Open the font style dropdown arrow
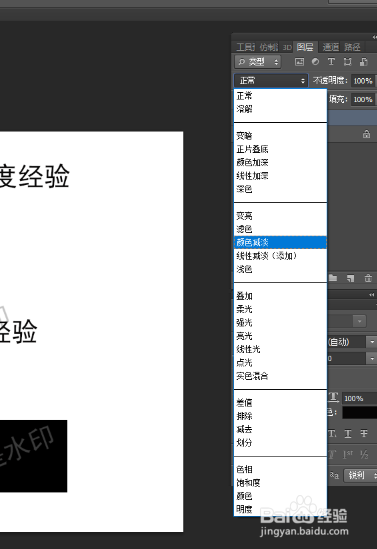This screenshot has height=549, width=377. [359, 321]
